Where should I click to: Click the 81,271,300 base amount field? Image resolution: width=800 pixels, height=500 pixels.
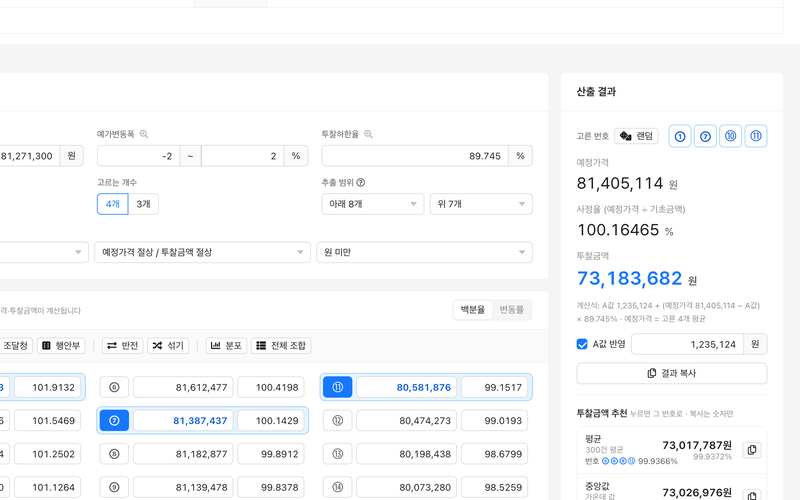tap(30, 156)
